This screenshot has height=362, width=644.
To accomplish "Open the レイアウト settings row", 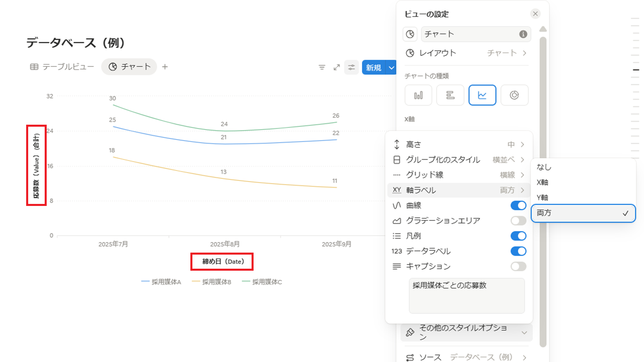I will tap(466, 53).
